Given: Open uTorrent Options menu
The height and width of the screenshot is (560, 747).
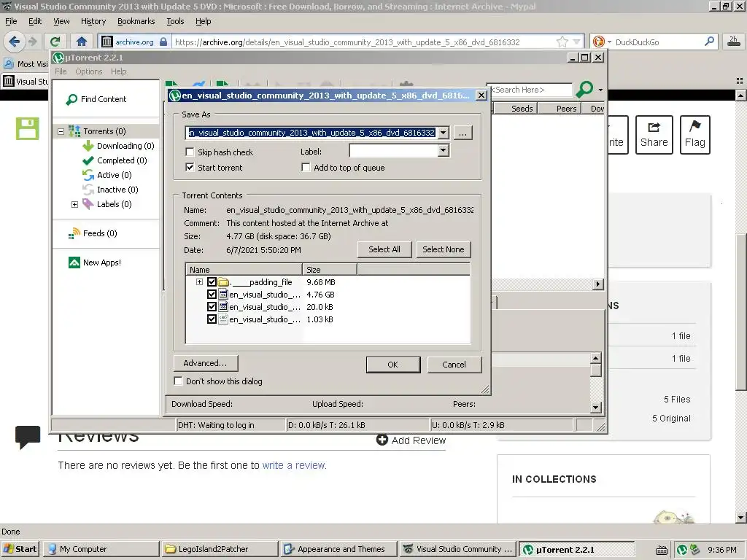Looking at the screenshot, I should coord(88,71).
